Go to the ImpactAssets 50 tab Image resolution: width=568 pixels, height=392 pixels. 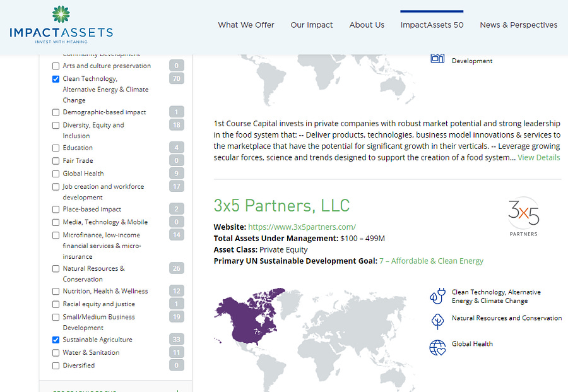[x=432, y=25]
